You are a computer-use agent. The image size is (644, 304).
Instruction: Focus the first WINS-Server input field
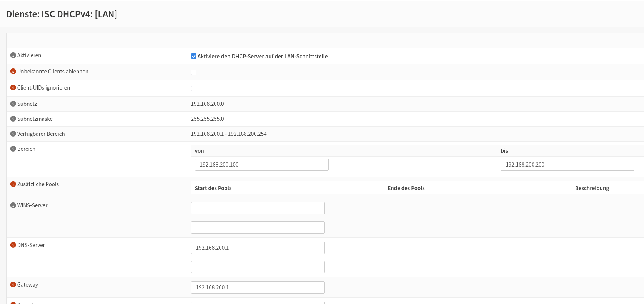[258, 208]
